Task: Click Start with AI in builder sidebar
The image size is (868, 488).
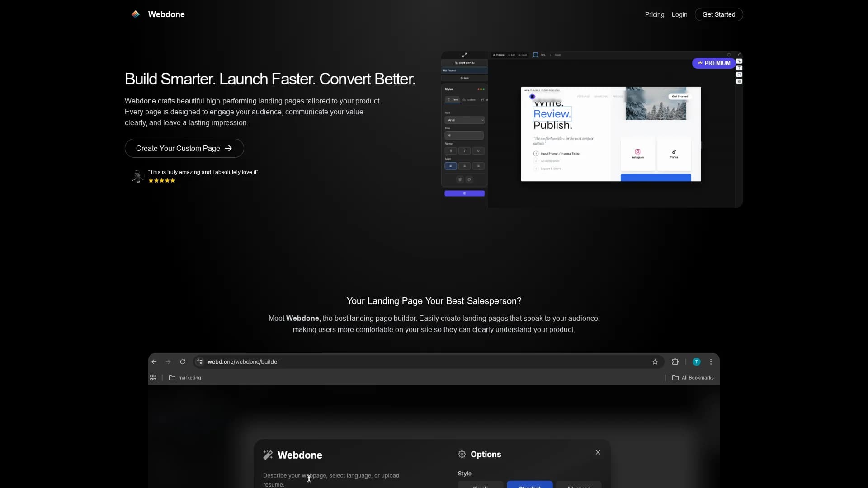Action: click(x=464, y=63)
